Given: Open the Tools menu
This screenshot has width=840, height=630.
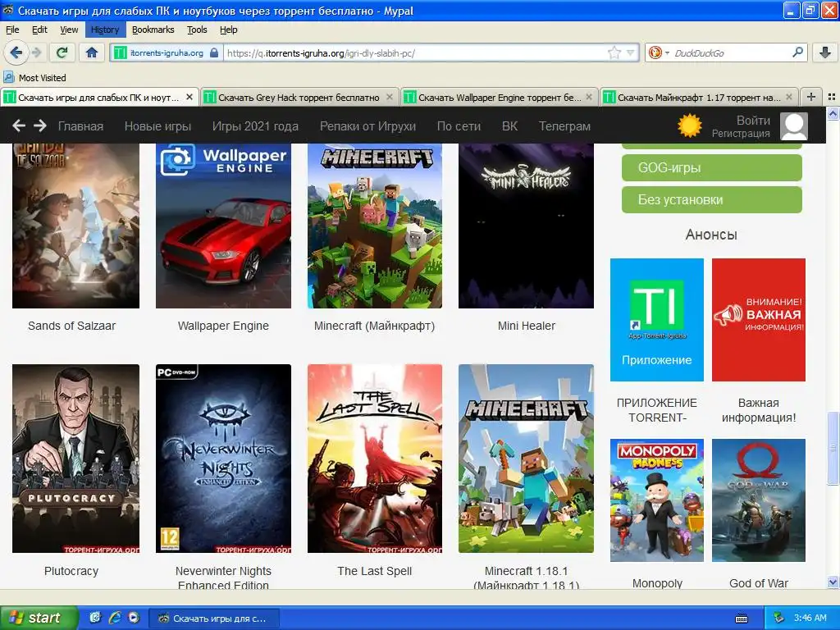Looking at the screenshot, I should 197,30.
